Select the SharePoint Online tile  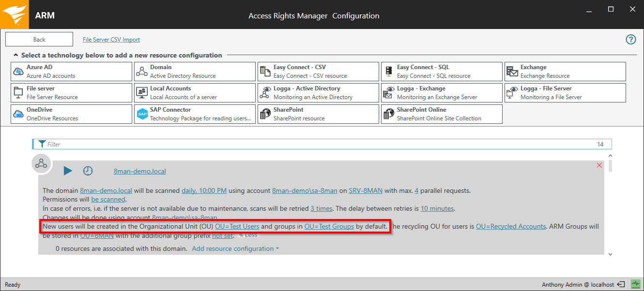click(x=442, y=114)
